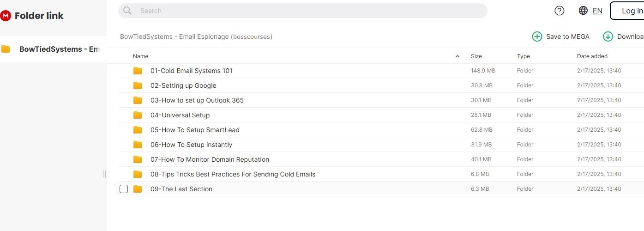The width and height of the screenshot is (644, 231).
Task: Open the help question mark icon
Action: 560,11
